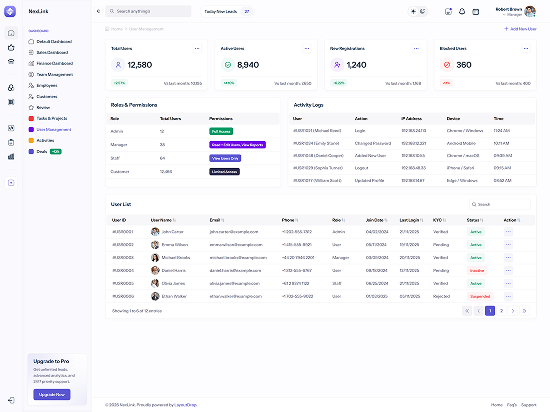550x412 pixels.
Task: Go to page 2 in pagination
Action: pos(502,311)
